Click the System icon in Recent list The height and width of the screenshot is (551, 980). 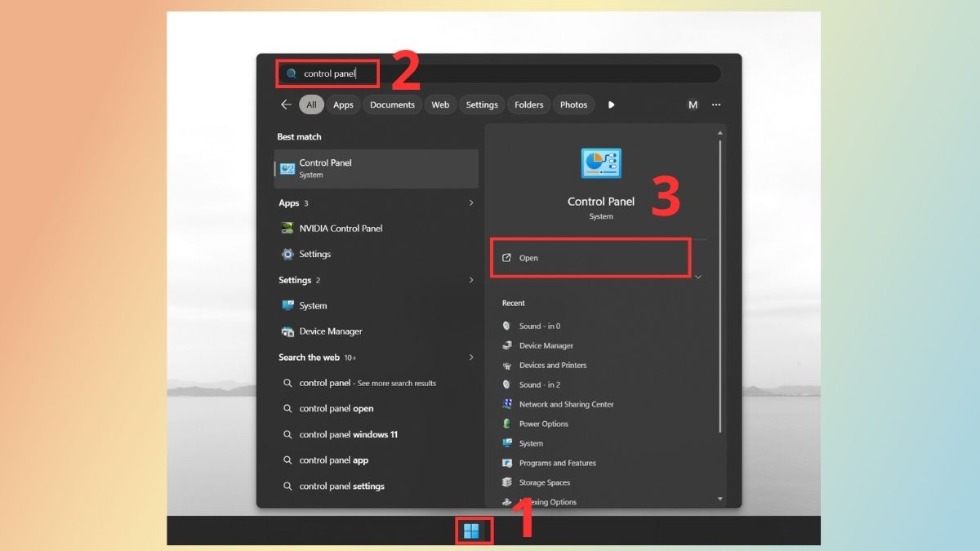click(506, 443)
